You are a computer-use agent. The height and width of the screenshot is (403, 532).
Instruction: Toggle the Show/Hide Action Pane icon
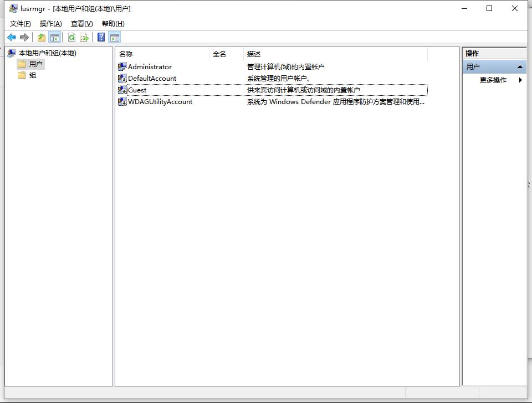115,37
